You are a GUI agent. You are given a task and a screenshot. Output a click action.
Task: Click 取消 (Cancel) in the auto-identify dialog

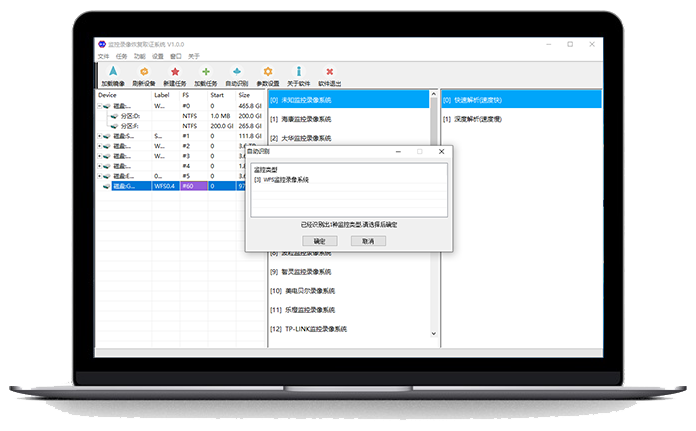368,241
